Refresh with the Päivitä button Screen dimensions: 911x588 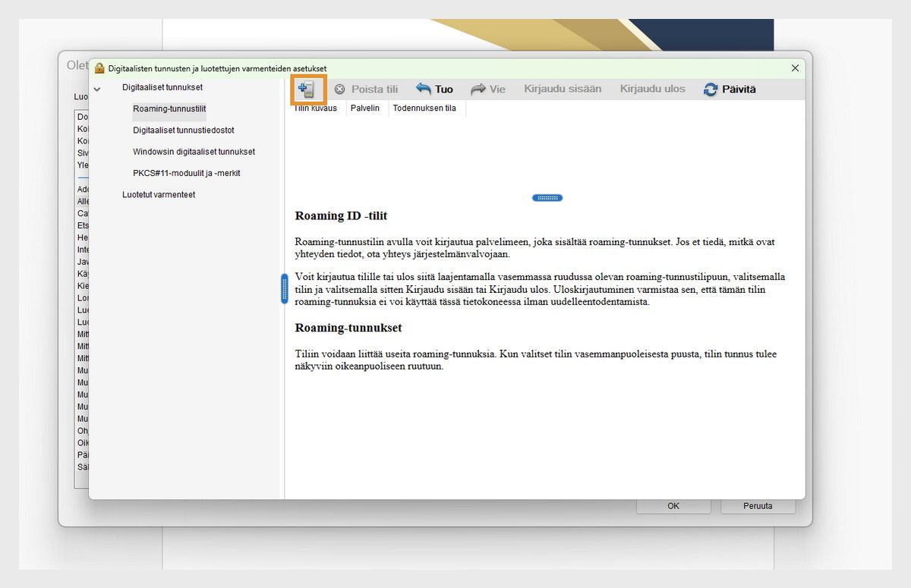730,89
